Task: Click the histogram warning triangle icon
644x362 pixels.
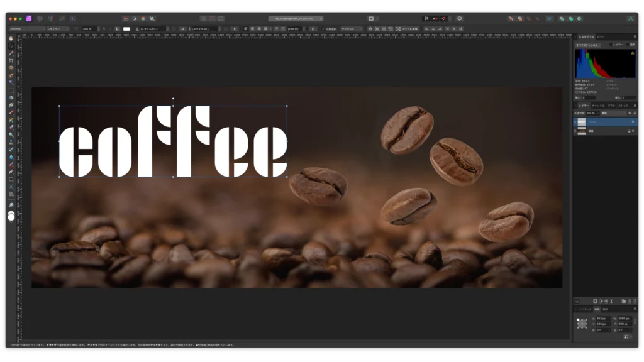Action: pos(632,53)
